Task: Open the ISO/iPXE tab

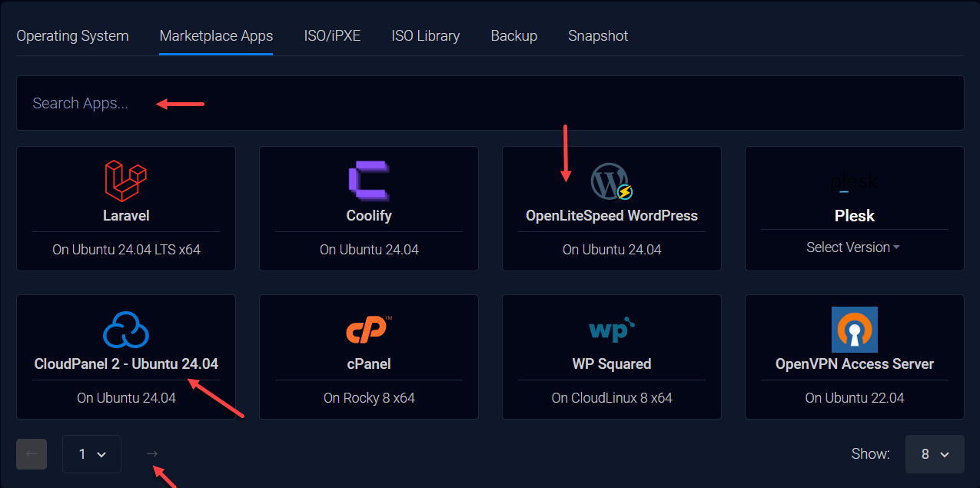Action: coord(332,36)
